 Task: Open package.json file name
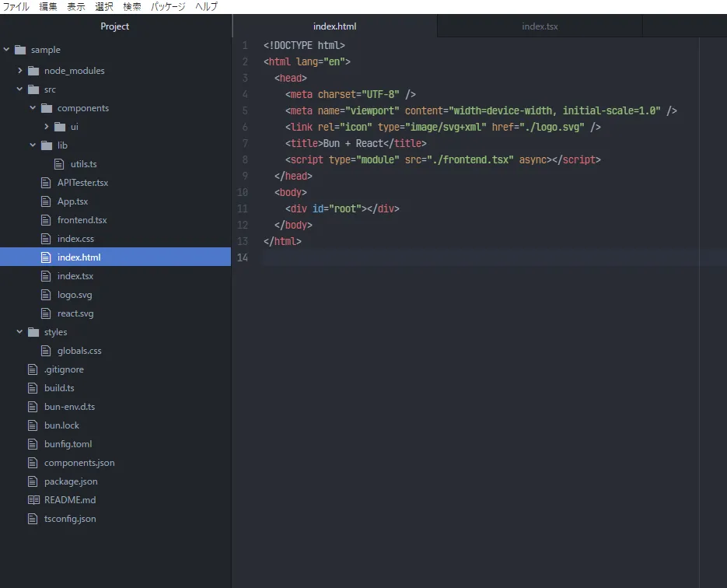coord(71,481)
